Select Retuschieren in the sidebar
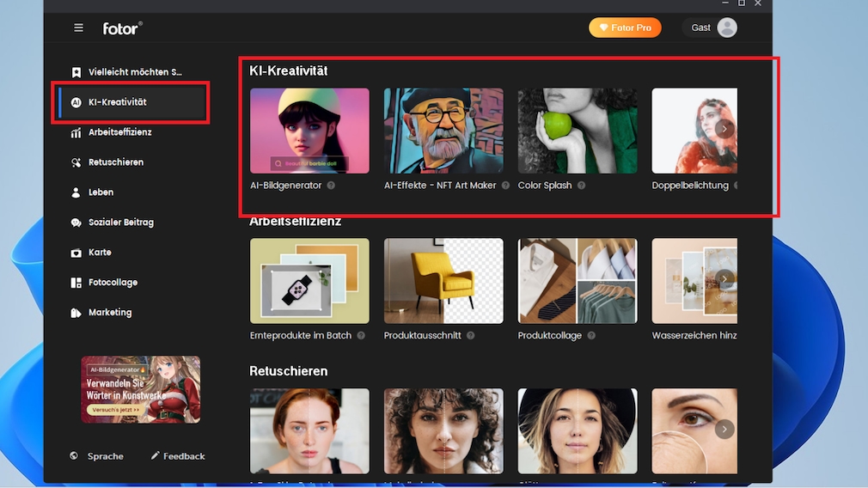 [115, 162]
